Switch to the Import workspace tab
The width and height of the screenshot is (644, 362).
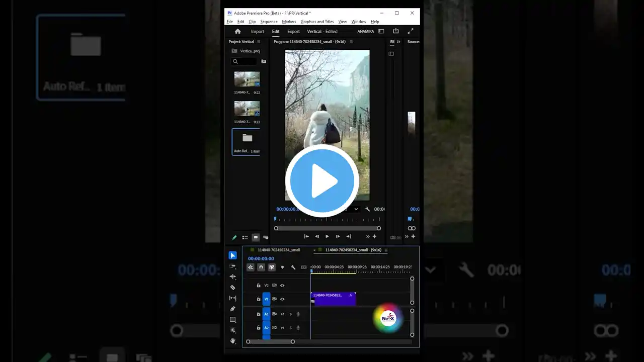coord(257,31)
